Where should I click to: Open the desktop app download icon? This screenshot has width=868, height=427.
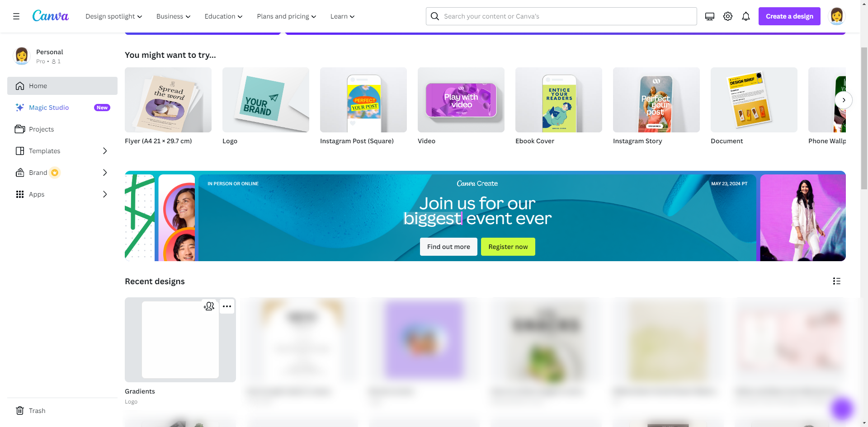[710, 16]
